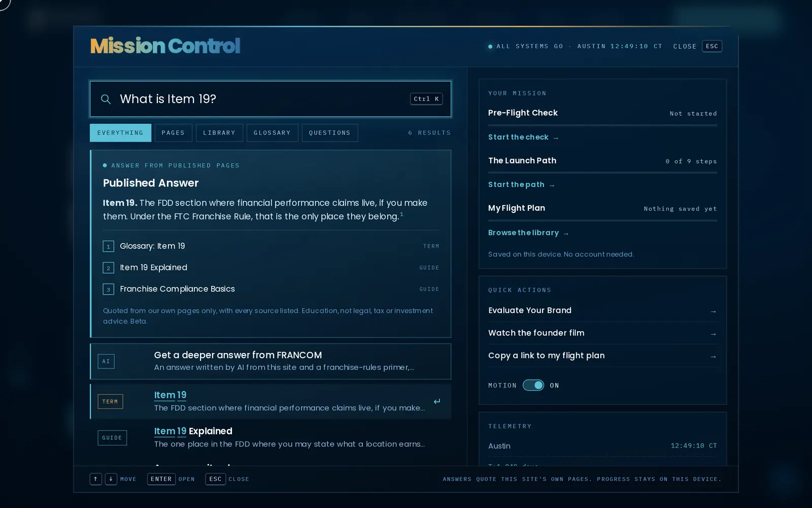Image resolution: width=812 pixels, height=508 pixels.
Task: Open the Item 19 term result
Action: pyautogui.click(x=270, y=401)
